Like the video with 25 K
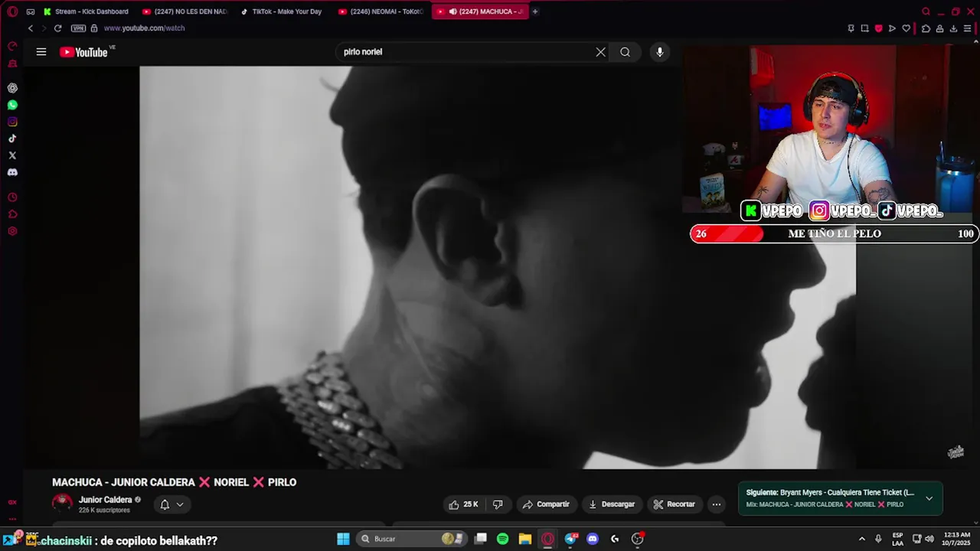980x551 pixels. [x=464, y=504]
